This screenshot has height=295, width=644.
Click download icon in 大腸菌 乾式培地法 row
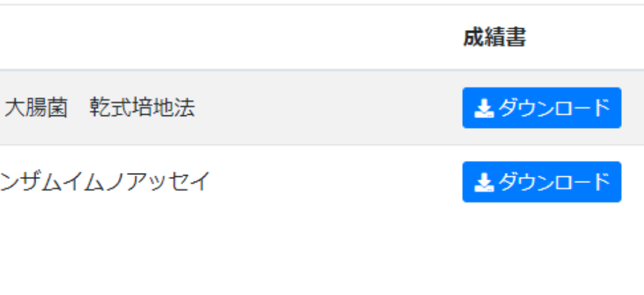pos(484,109)
